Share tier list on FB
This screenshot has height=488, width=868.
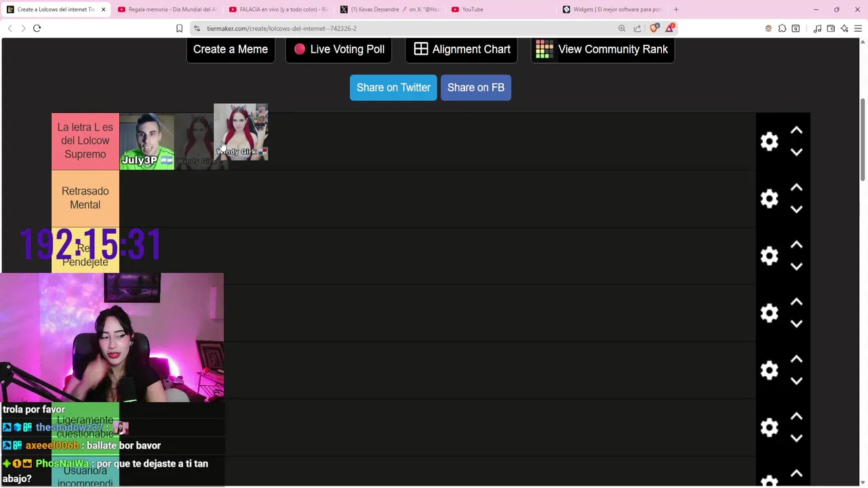click(x=475, y=87)
